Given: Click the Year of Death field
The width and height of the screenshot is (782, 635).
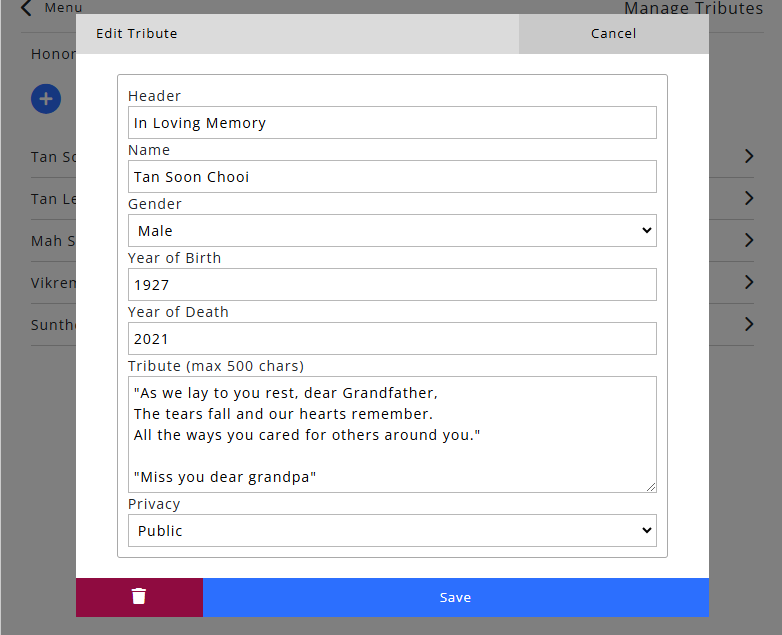Looking at the screenshot, I should (x=392, y=339).
